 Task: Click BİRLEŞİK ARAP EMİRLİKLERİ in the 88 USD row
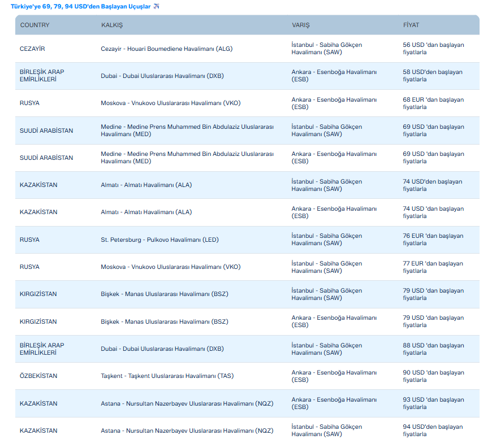[42, 349]
